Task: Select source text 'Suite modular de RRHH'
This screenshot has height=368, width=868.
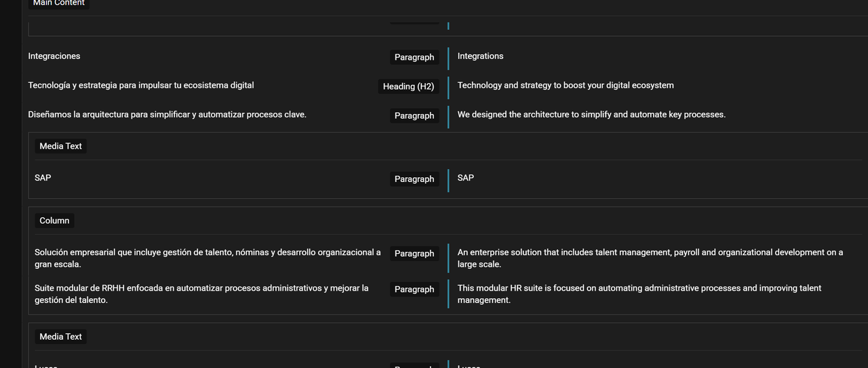Action: pyautogui.click(x=201, y=294)
